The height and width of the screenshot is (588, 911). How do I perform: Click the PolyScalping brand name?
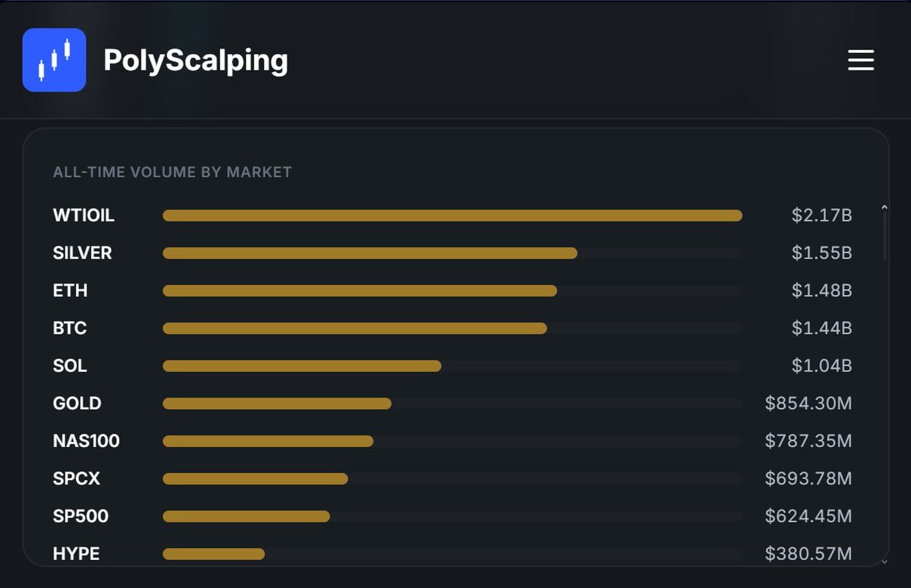[x=196, y=61]
